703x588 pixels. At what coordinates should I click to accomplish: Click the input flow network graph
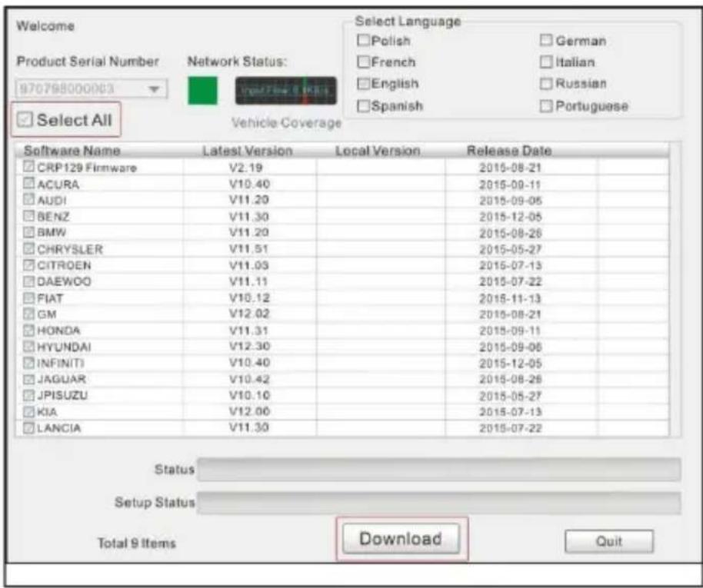[x=286, y=91]
